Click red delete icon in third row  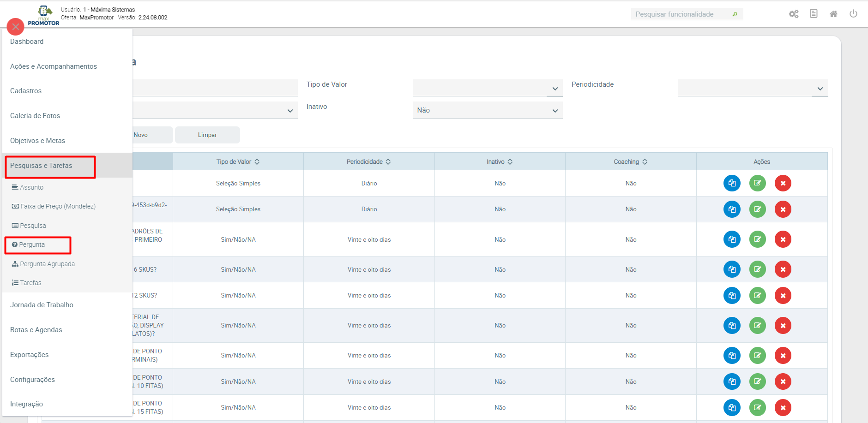(783, 239)
